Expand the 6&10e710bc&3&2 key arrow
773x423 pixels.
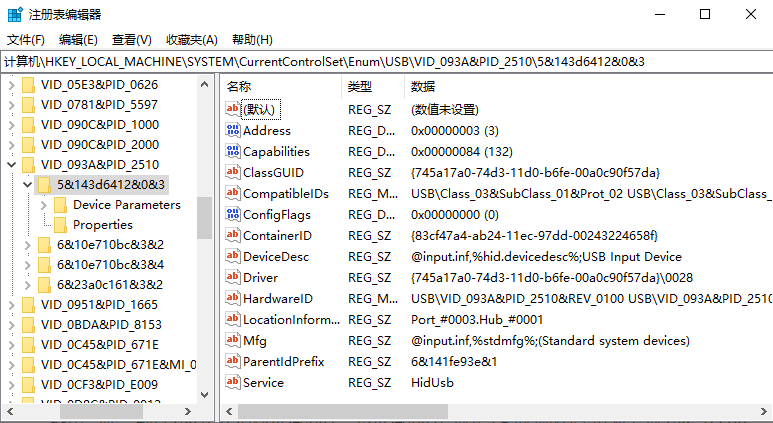pos(27,245)
